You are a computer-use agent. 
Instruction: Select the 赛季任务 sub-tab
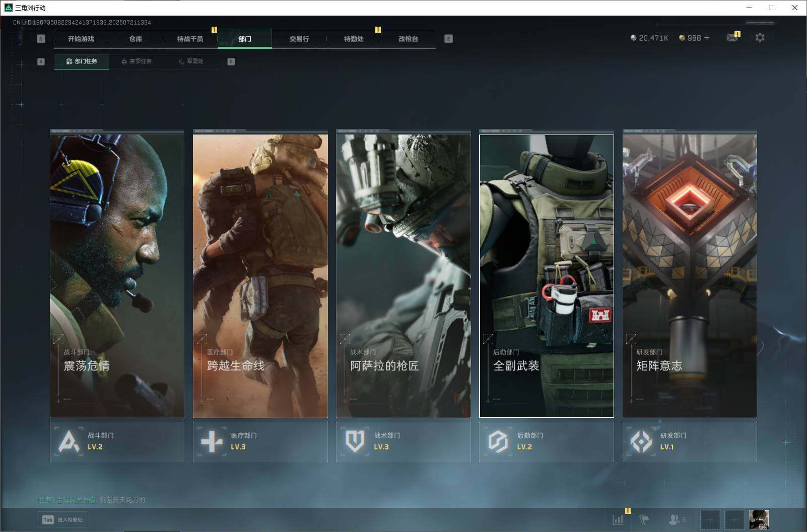point(137,61)
